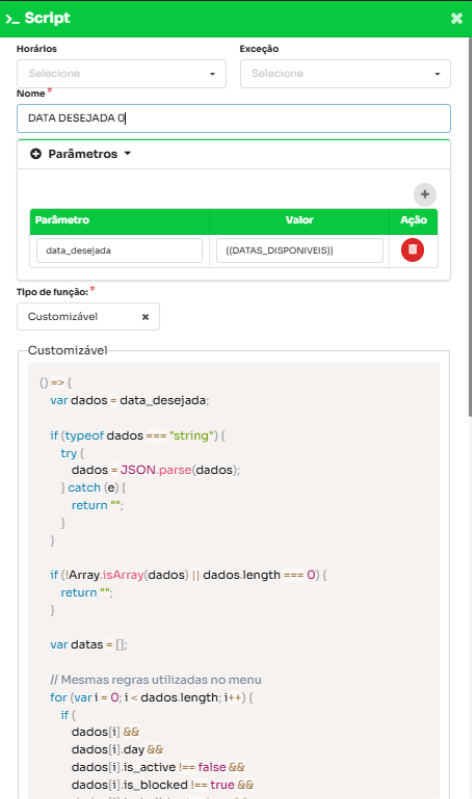Click the Nome input field
The width and height of the screenshot is (472, 799).
click(233, 118)
